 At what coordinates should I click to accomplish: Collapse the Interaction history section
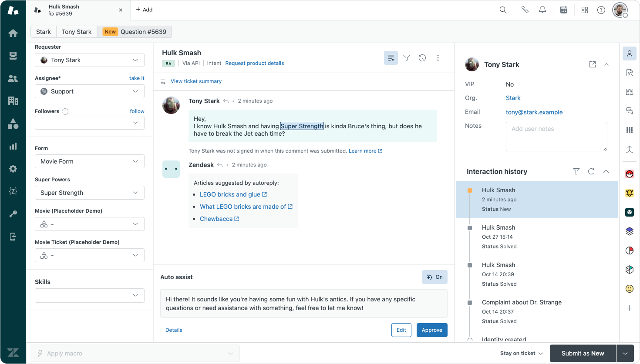pos(606,171)
